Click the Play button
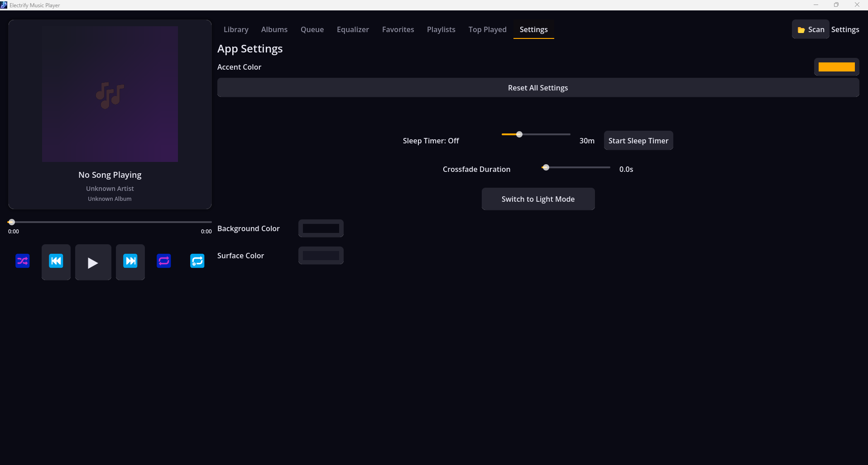Screen dimensions: 868x465 click(93, 262)
